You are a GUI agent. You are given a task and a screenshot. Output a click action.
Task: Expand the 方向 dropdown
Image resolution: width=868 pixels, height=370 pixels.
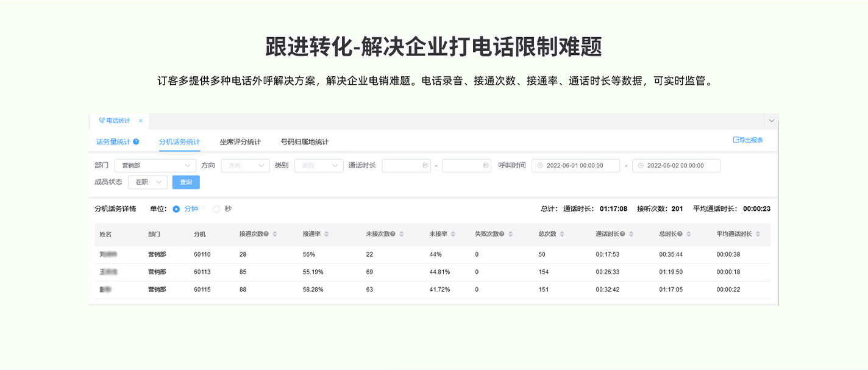(x=245, y=165)
